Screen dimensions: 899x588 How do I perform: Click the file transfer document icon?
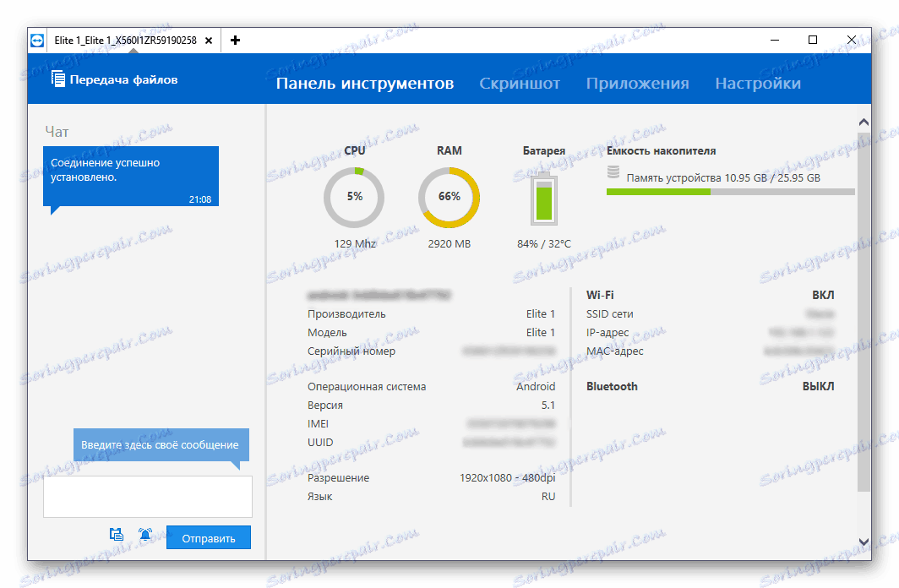(x=58, y=79)
